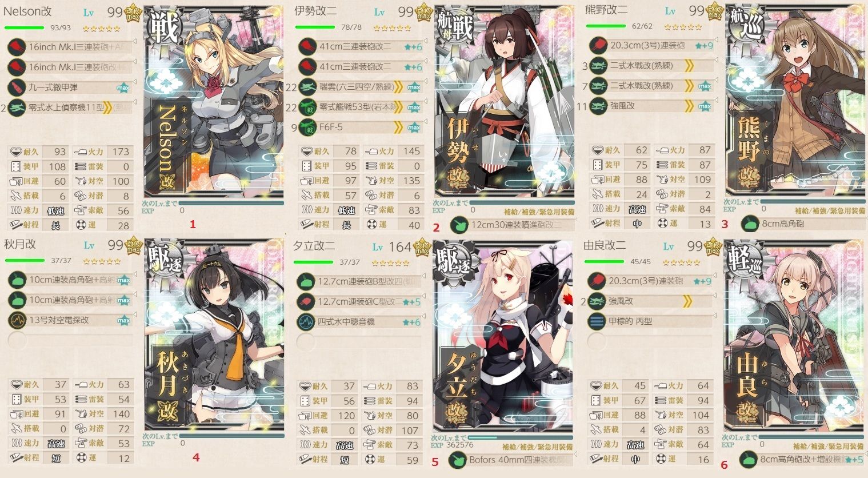Open the 16inch Mk.I三連装砲+AFCT equipment row
The image size is (868, 478).
71,47
